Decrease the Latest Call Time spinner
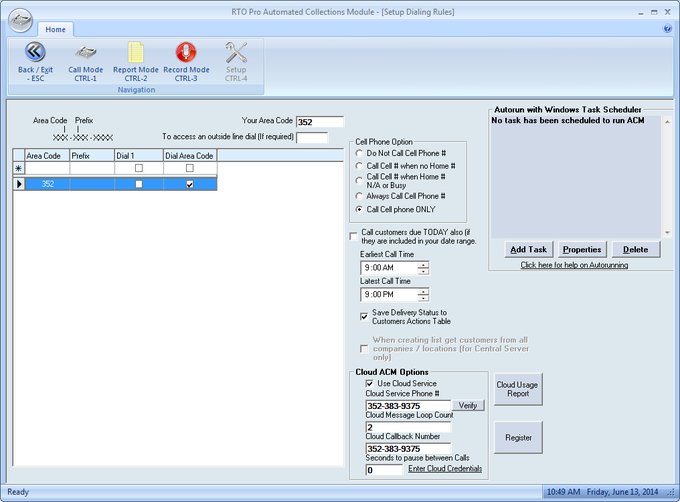This screenshot has width=680, height=502. (x=423, y=298)
